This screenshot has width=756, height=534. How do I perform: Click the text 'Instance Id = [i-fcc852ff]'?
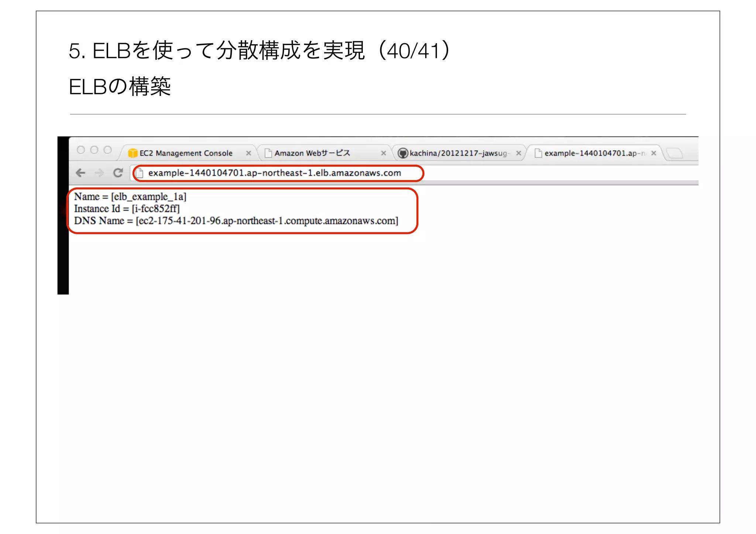[x=127, y=209]
